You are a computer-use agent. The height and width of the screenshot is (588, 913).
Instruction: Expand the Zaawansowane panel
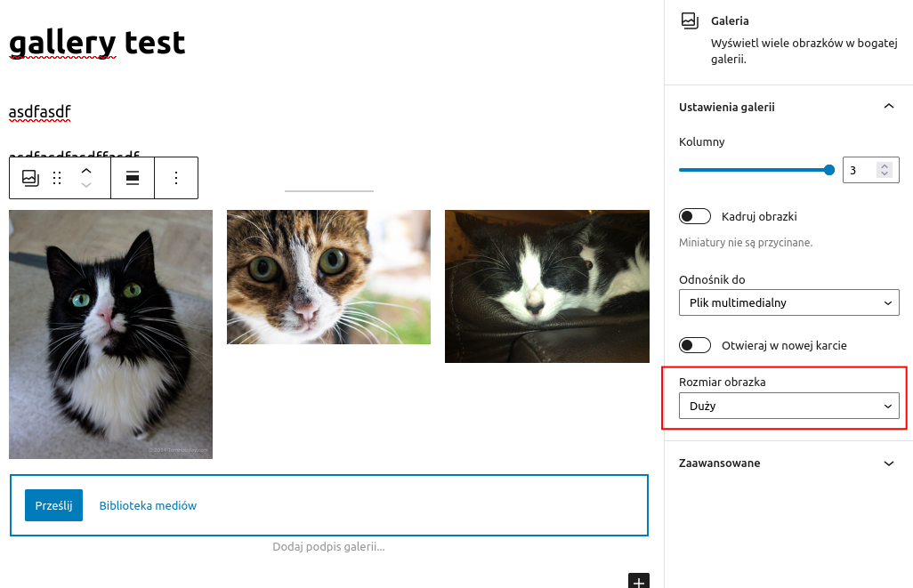coord(889,463)
